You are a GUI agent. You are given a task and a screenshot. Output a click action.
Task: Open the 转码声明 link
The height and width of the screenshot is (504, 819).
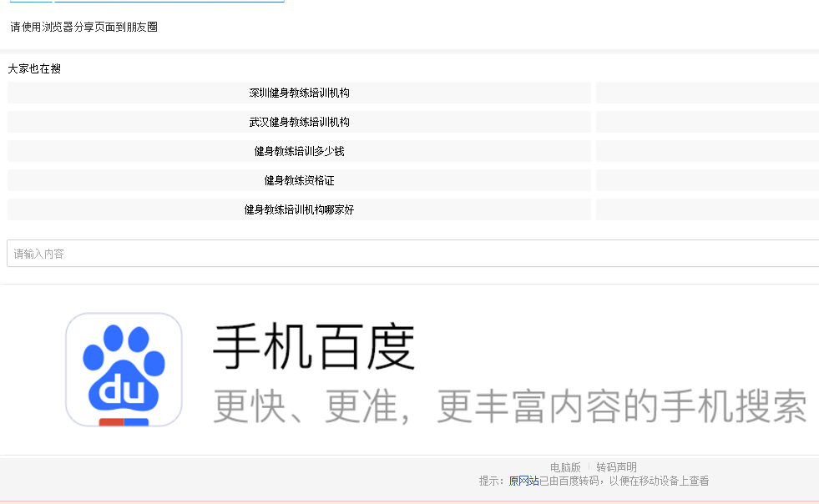click(x=616, y=467)
